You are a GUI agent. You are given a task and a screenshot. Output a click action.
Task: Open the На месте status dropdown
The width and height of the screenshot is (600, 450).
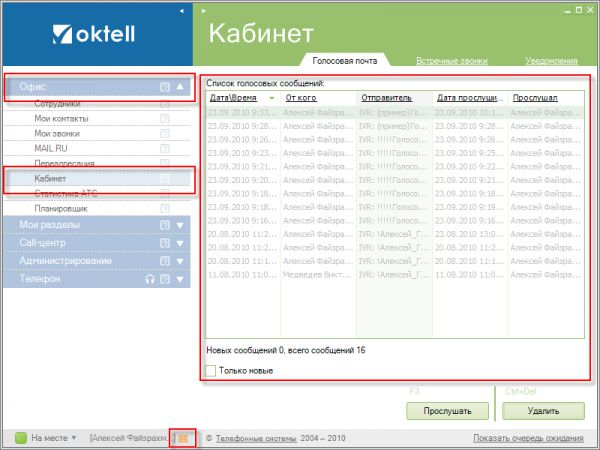pyautogui.click(x=73, y=438)
